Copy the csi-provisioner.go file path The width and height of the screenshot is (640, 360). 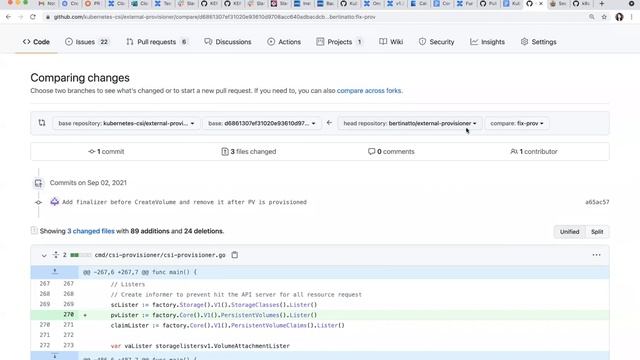tap(235, 255)
